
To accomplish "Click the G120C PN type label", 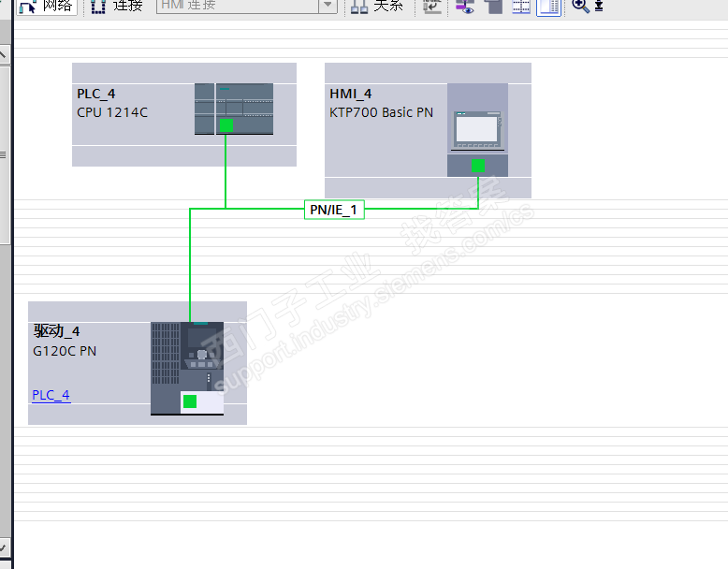I will point(65,351).
